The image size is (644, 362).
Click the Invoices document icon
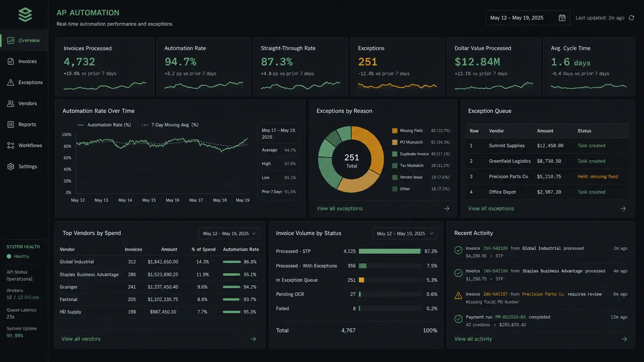[x=11, y=61]
